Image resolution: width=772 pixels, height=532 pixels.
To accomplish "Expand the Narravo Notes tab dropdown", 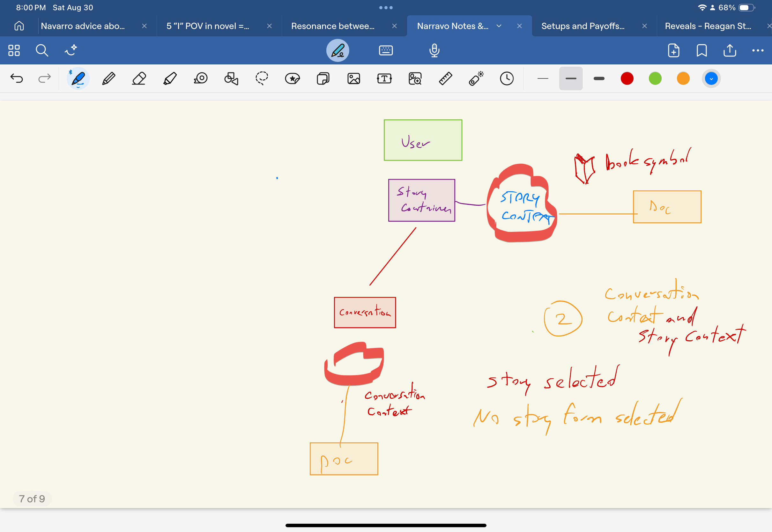I will click(499, 26).
